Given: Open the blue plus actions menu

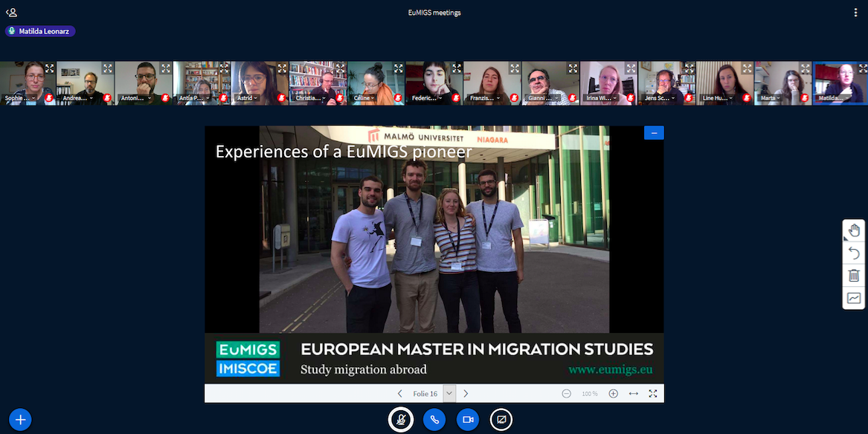Looking at the screenshot, I should pyautogui.click(x=20, y=420).
